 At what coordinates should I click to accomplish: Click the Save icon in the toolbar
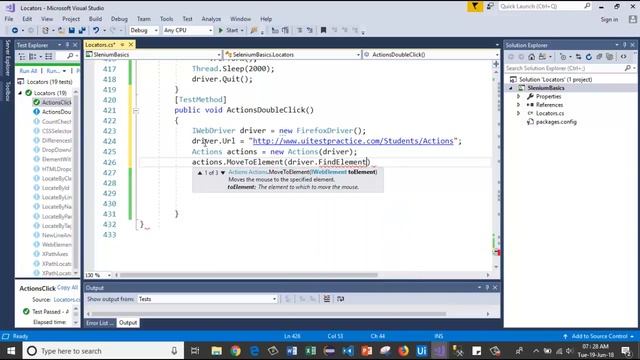(x=72, y=30)
